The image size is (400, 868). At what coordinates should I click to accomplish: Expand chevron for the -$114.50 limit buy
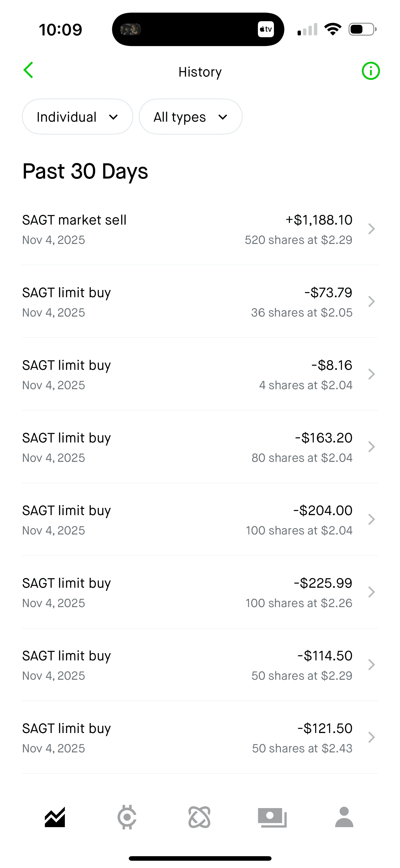click(x=371, y=665)
